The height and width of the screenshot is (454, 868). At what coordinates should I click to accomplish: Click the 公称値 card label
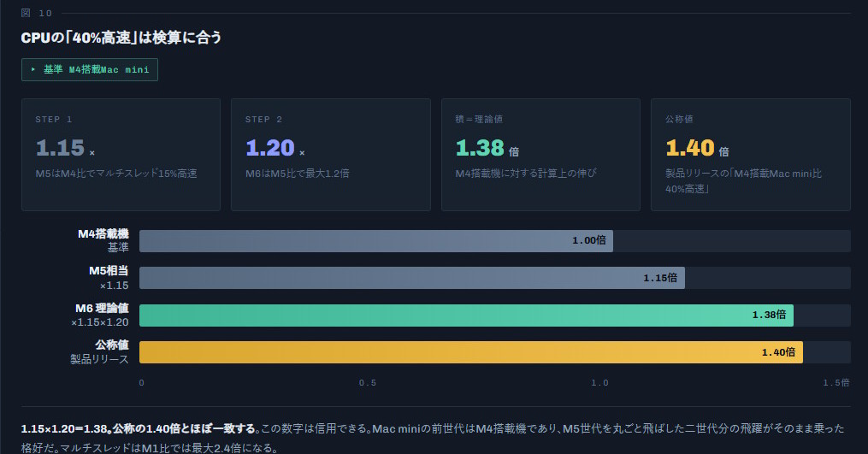point(679,119)
